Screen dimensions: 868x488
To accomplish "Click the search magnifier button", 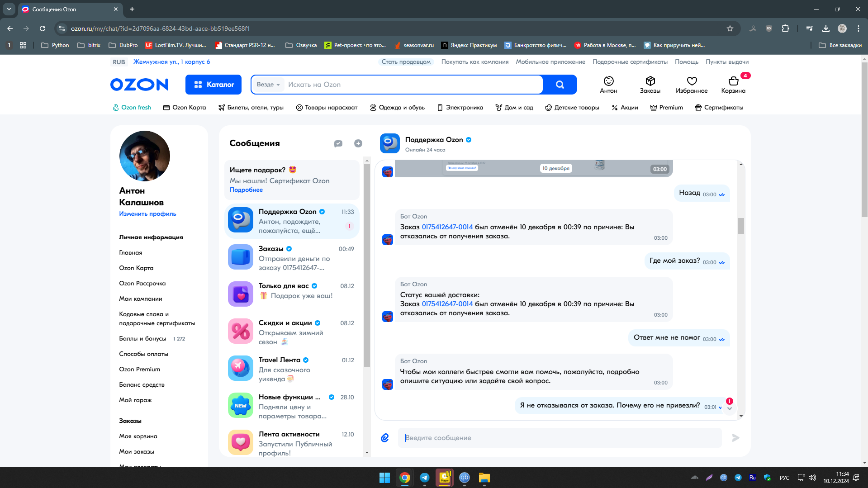I will point(560,85).
